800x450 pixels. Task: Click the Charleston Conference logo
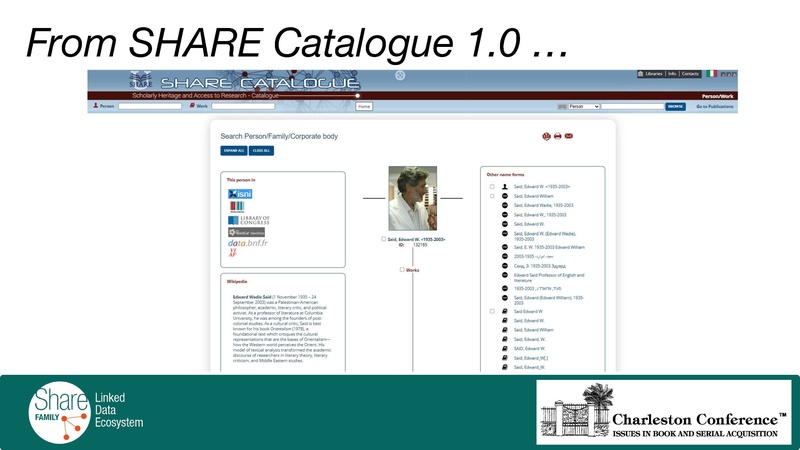664,412
